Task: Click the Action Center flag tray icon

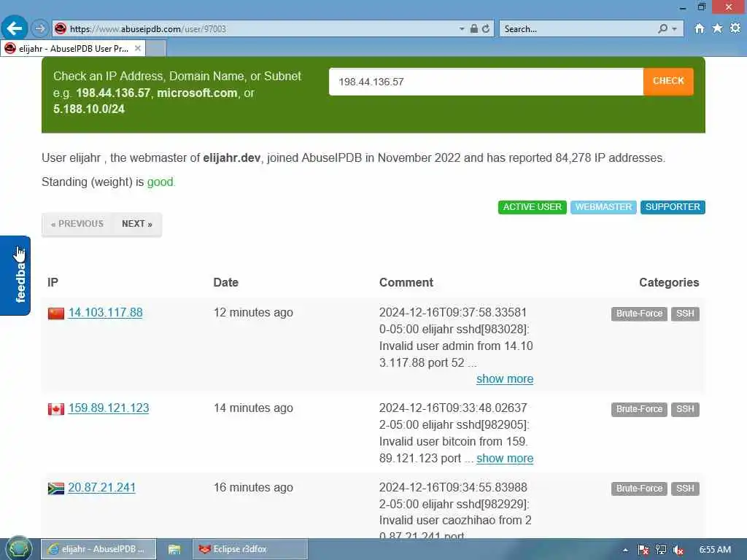Action: [x=643, y=550]
